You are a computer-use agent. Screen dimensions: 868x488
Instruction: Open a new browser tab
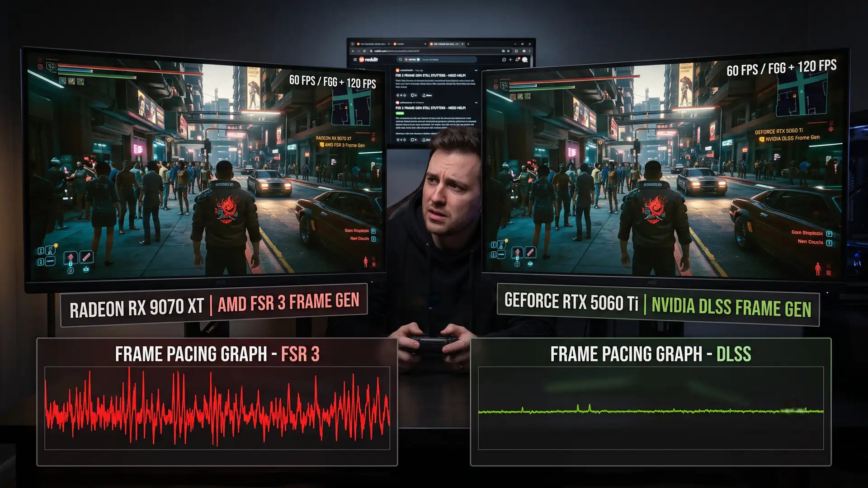(x=468, y=44)
